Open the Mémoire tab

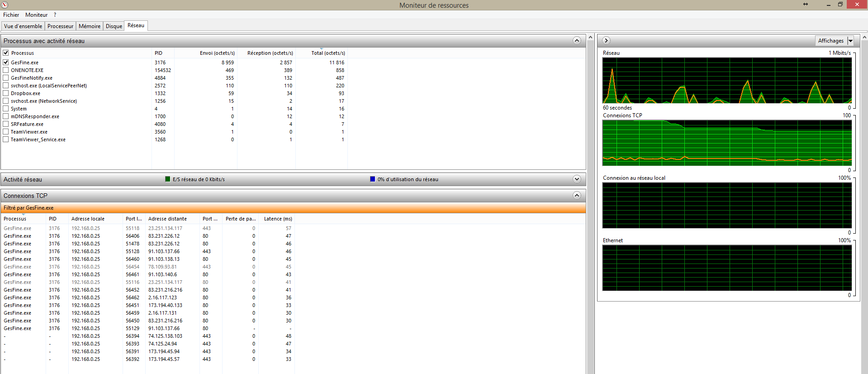[90, 26]
